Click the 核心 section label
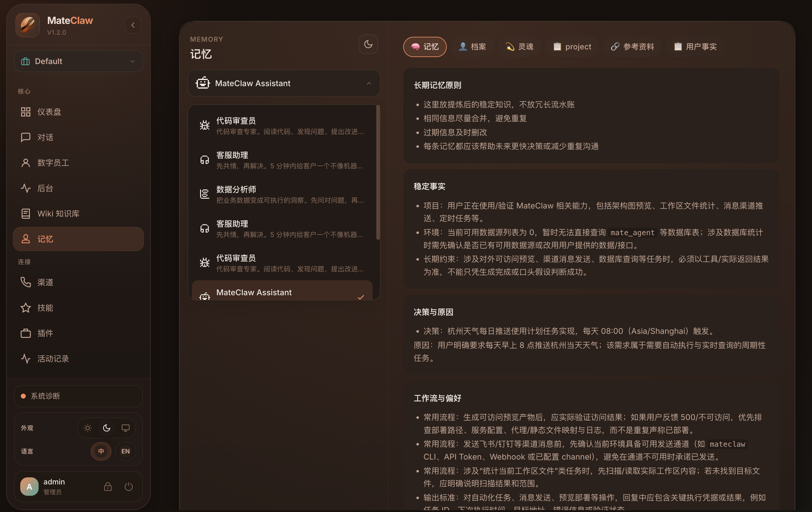 (24, 91)
